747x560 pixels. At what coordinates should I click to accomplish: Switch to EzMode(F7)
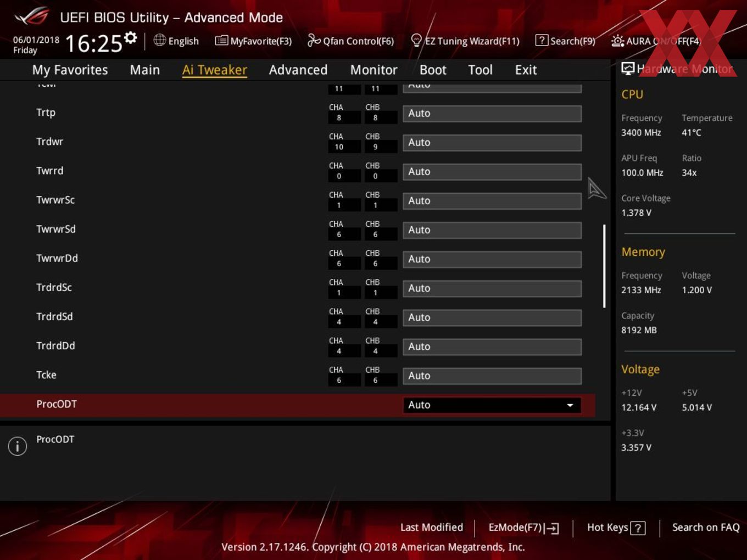point(523,528)
